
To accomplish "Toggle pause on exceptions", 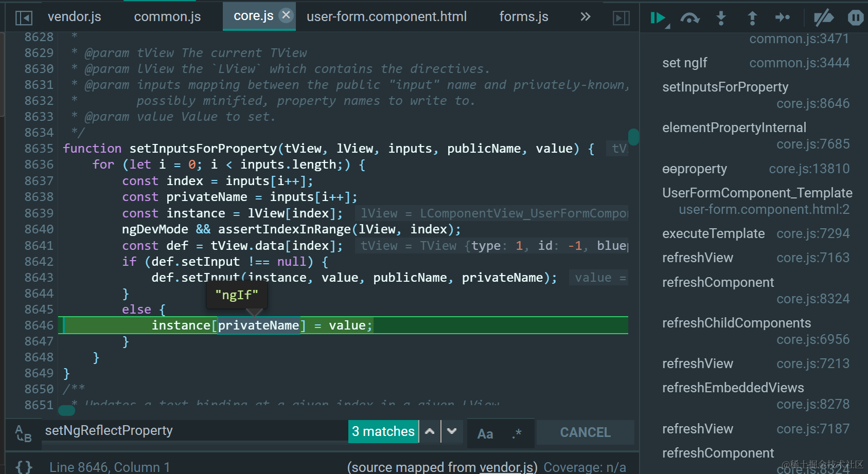I will (855, 18).
